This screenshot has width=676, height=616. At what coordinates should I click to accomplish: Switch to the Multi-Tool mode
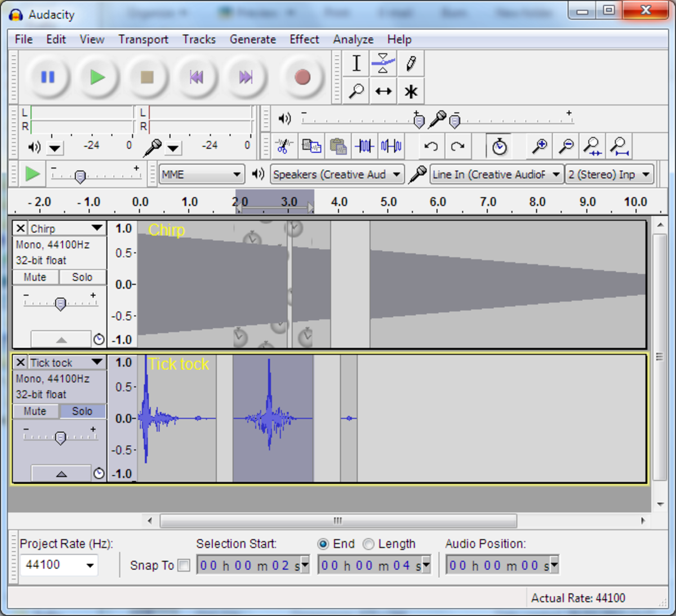point(410,91)
